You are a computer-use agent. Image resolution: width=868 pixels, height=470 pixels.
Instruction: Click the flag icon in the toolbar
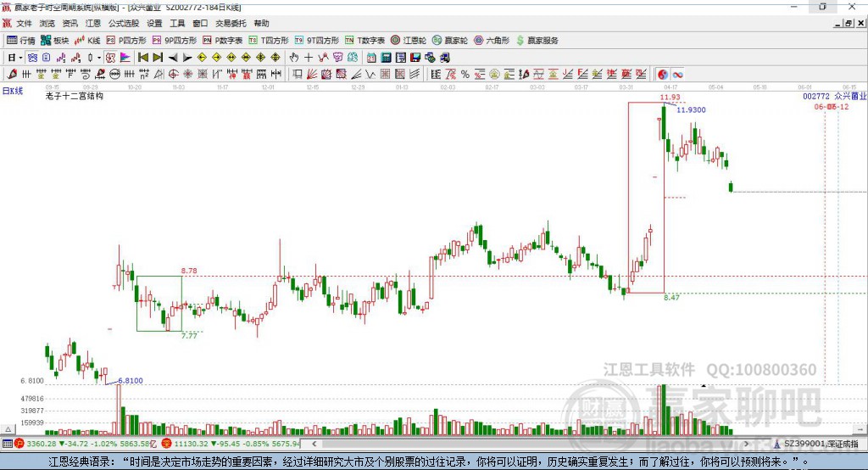pos(125,58)
